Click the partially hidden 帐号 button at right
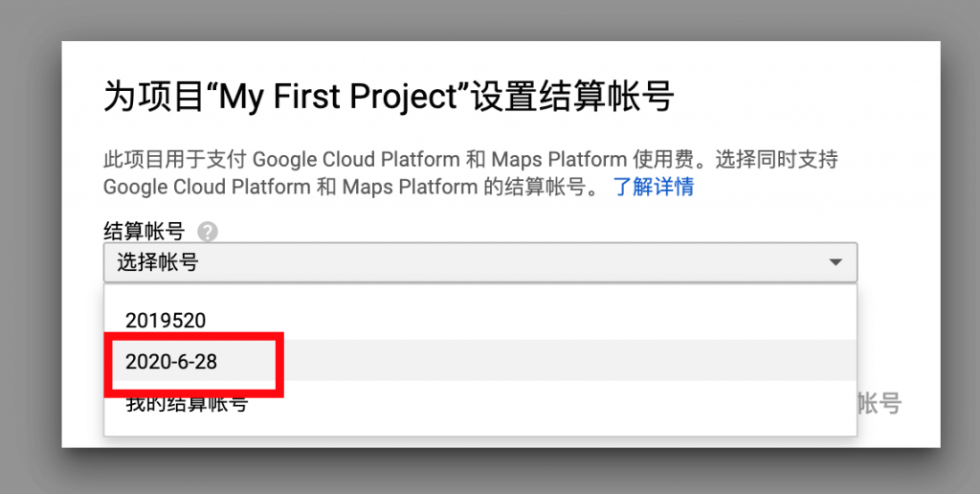Image resolution: width=980 pixels, height=494 pixels. [880, 404]
